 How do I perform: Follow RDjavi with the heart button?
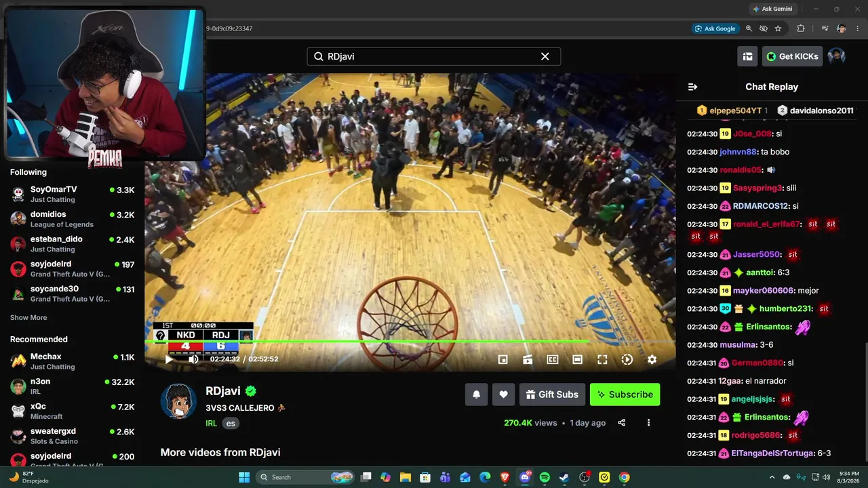point(503,394)
